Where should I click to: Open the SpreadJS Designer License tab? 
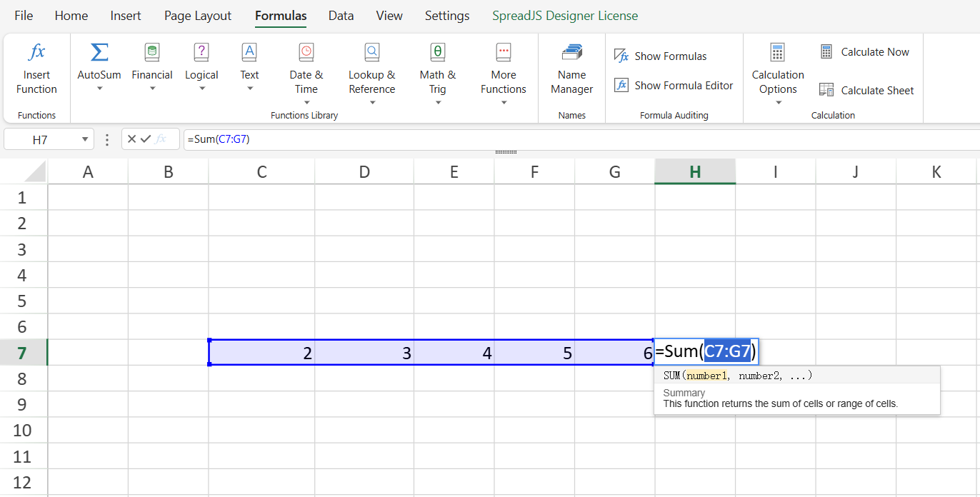pyautogui.click(x=565, y=16)
